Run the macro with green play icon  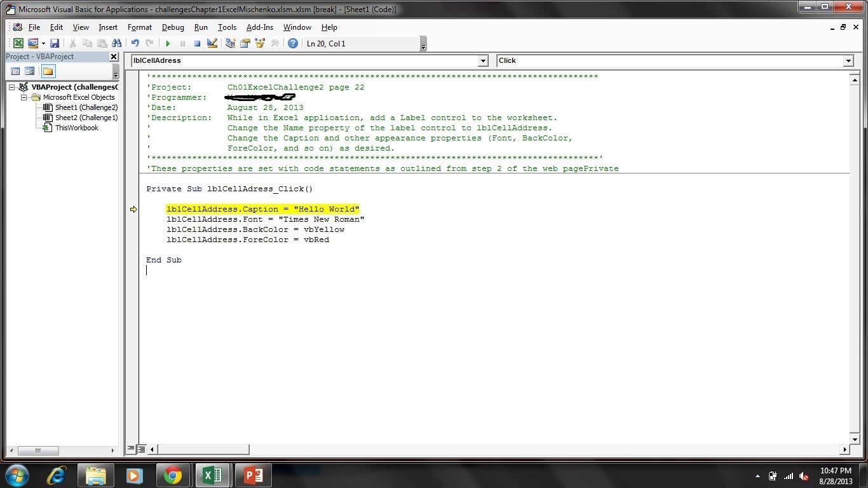[x=168, y=43]
